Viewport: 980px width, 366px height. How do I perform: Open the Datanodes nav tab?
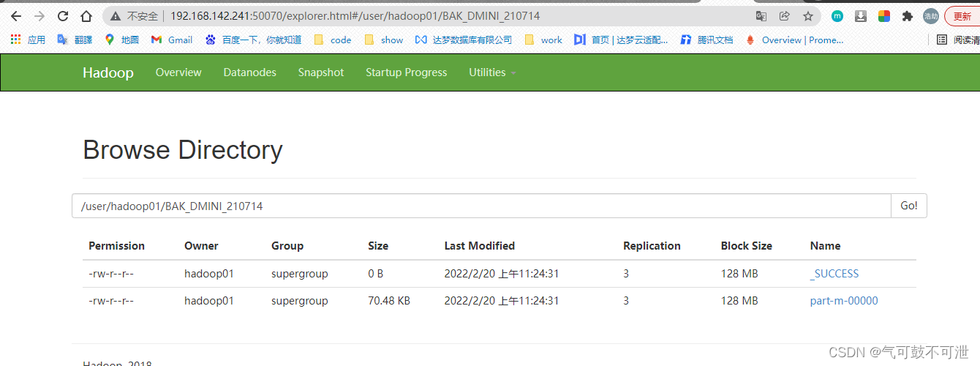250,72
